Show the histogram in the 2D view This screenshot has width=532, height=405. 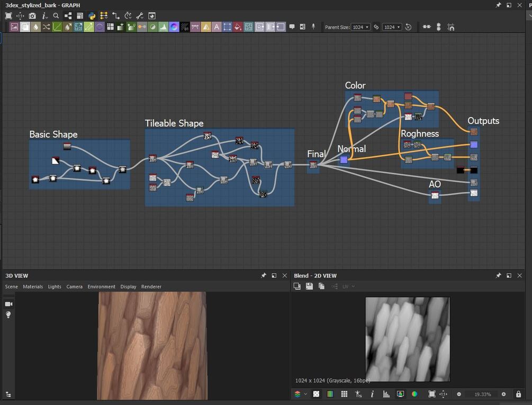point(386,394)
